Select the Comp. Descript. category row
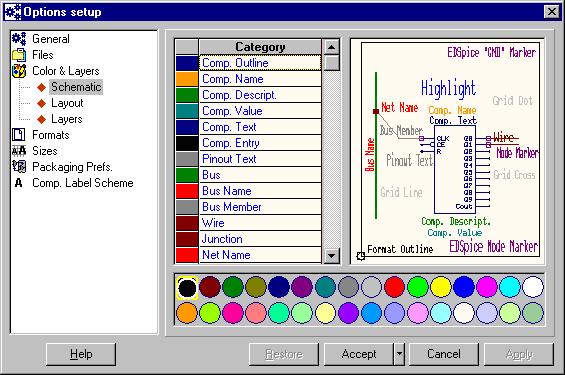 [x=260, y=95]
